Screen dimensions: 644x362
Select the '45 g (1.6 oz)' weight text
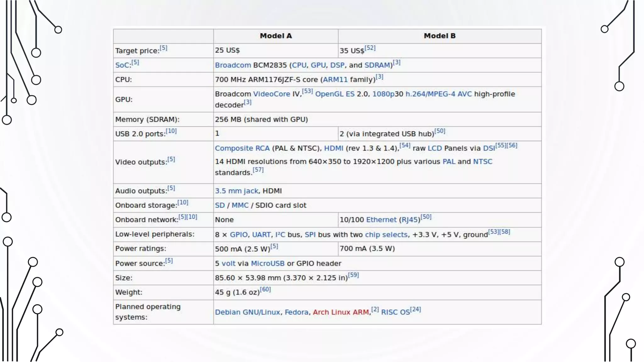(x=237, y=292)
